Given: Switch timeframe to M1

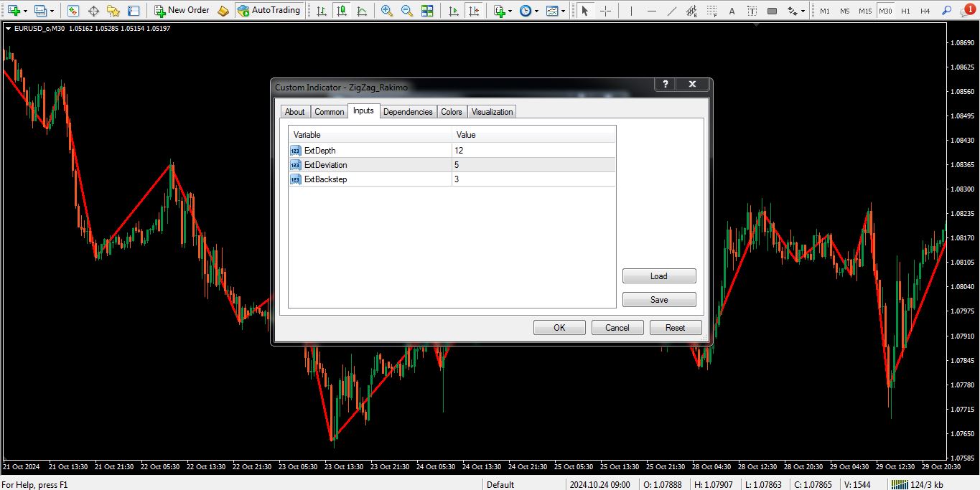Looking at the screenshot, I should (825, 11).
